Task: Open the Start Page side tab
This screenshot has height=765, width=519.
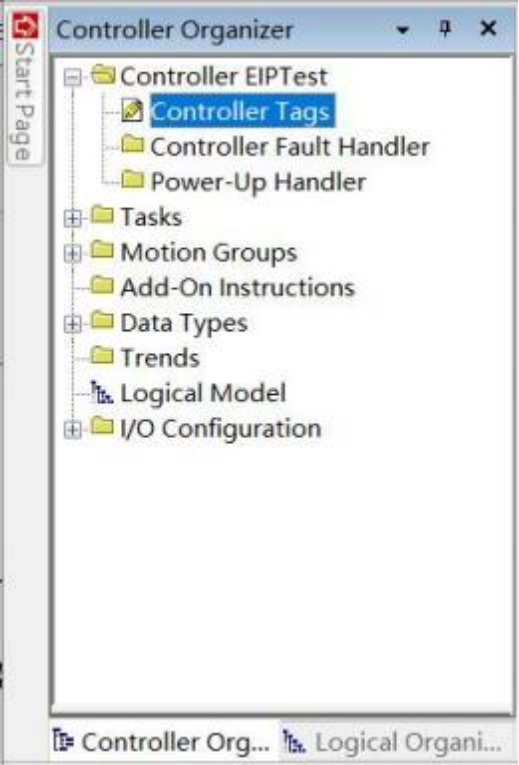Action: point(25,87)
